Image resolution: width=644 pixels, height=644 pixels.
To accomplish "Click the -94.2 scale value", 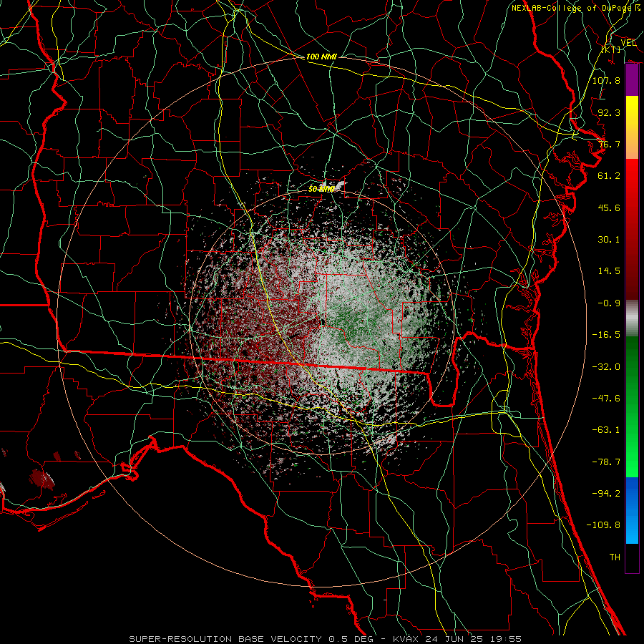I will 606,494.
